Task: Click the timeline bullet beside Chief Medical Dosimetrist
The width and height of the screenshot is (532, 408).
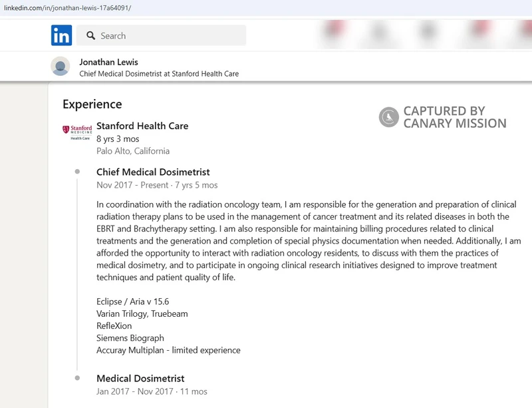Action: click(77, 172)
